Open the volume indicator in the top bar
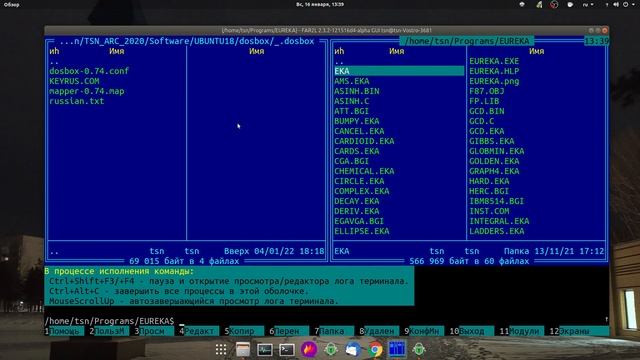 click(616, 4)
